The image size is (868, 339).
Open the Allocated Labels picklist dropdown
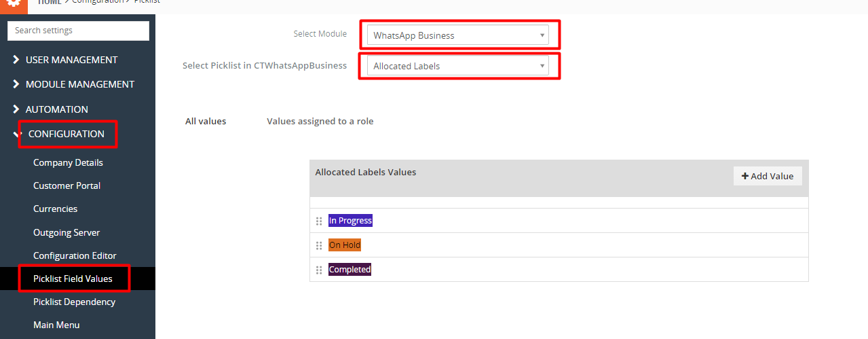click(x=457, y=66)
